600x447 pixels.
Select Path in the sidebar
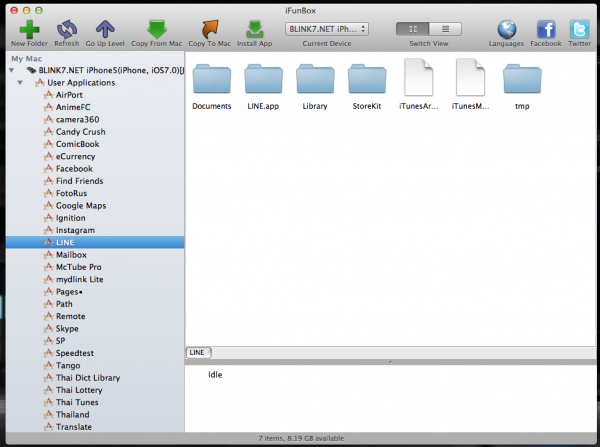click(95, 304)
